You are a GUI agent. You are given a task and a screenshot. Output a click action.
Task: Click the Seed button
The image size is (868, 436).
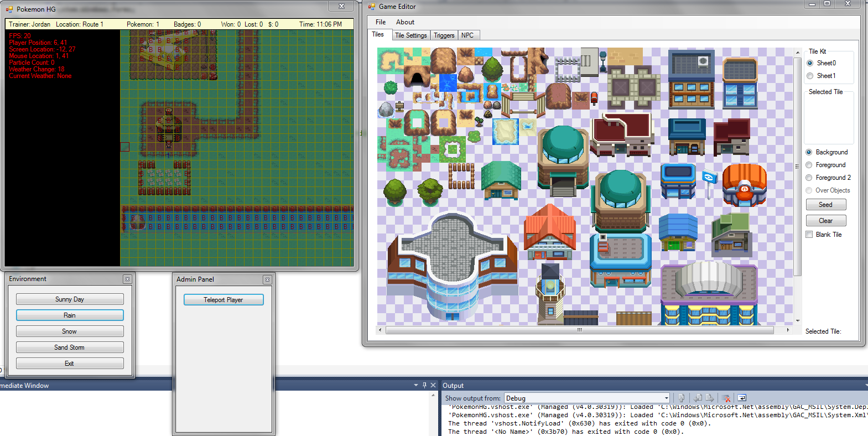click(825, 205)
